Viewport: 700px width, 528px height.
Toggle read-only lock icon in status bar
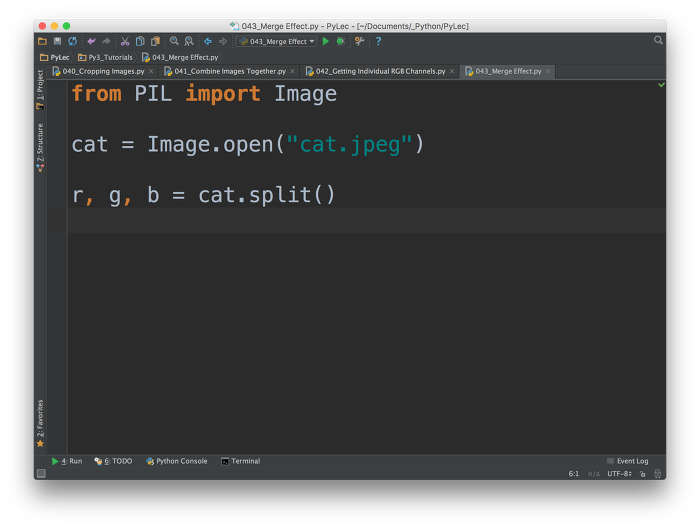(643, 474)
